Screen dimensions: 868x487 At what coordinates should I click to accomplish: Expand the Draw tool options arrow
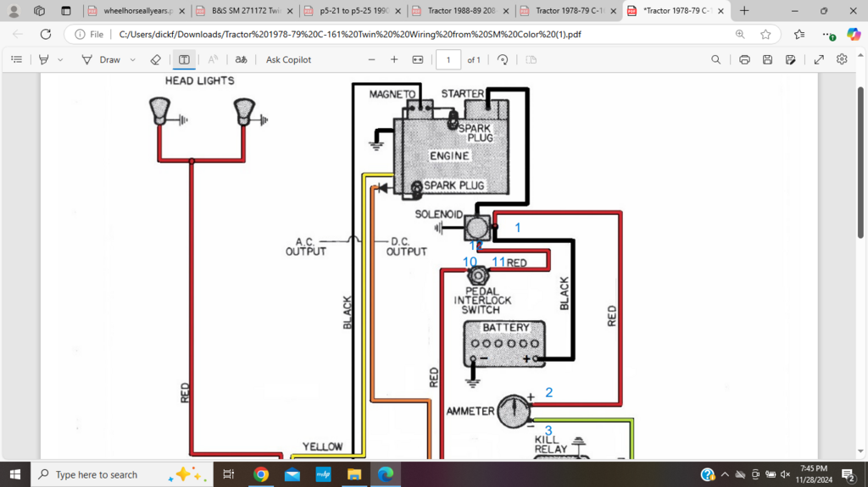coord(133,60)
